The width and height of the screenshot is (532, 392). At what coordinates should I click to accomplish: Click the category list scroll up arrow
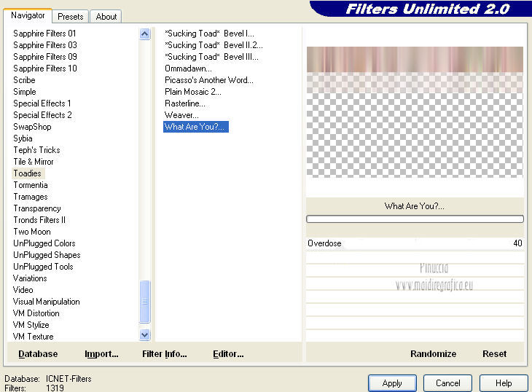click(x=144, y=34)
